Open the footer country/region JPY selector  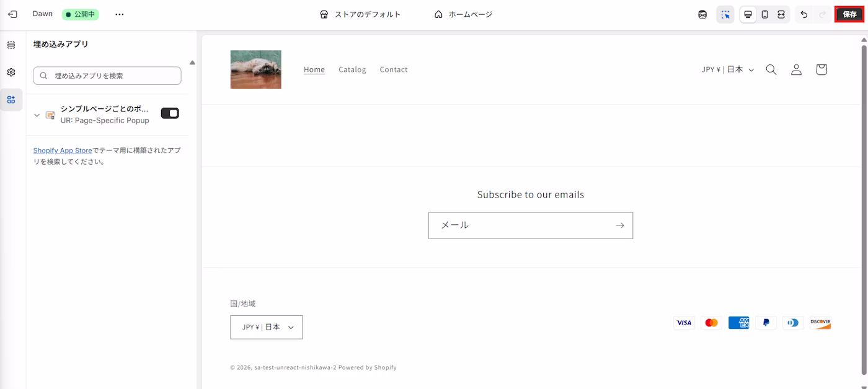(x=266, y=327)
